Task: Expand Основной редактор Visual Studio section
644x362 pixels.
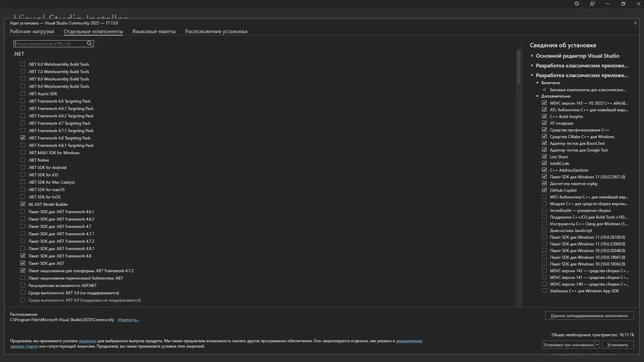Action: 532,56
